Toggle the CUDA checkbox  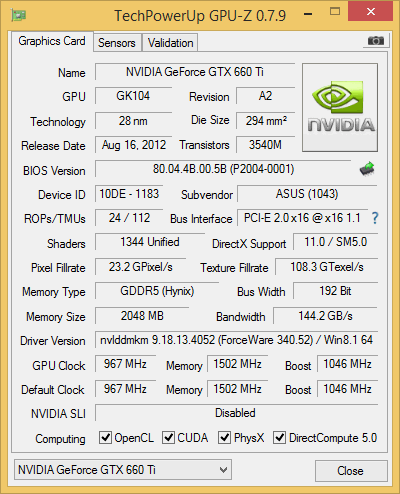point(168,437)
